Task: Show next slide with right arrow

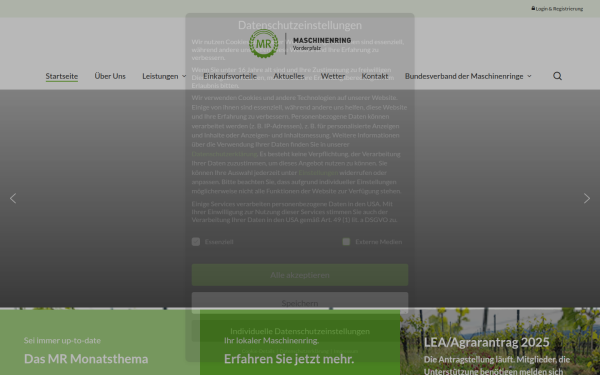Action: pyautogui.click(x=587, y=198)
